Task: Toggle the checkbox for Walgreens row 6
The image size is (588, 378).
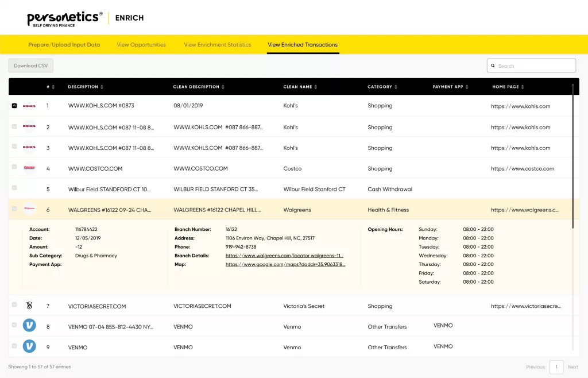Action: (14, 209)
